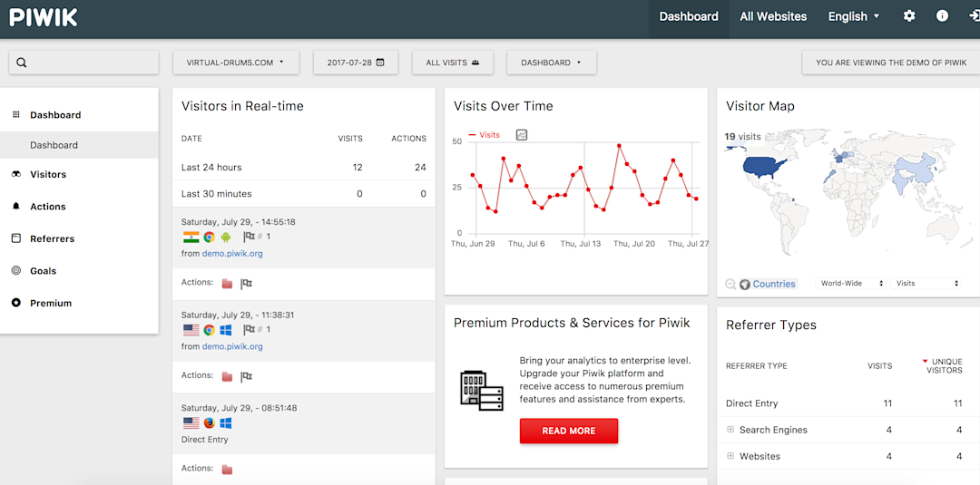This screenshot has width=980, height=485.
Task: Click the search magnifier icon
Action: (21, 63)
